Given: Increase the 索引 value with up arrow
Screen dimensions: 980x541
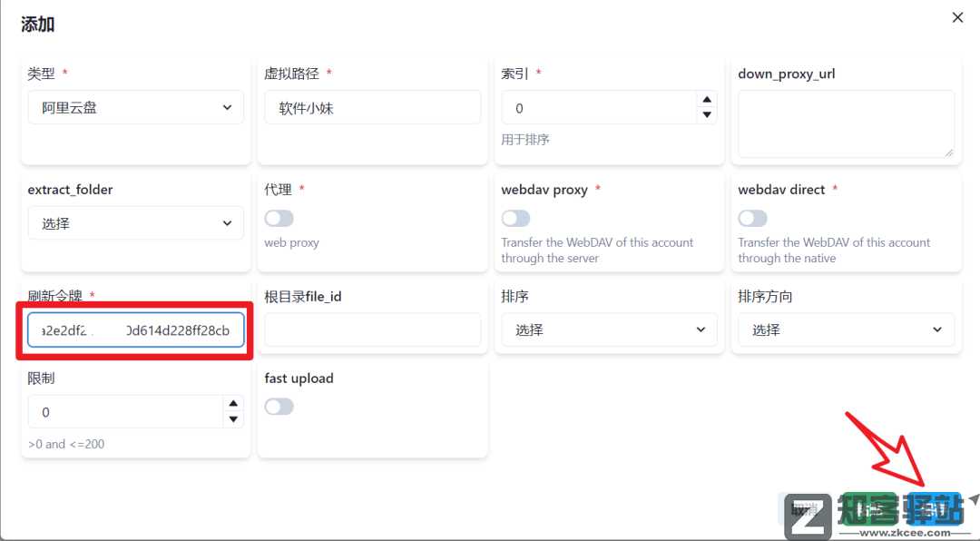Looking at the screenshot, I should click(706, 100).
